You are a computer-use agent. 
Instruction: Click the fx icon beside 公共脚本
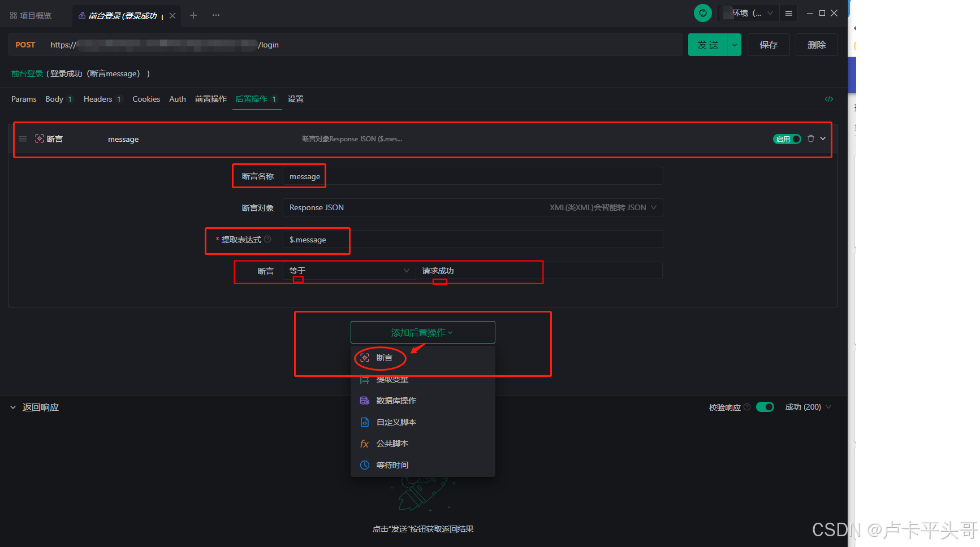(365, 444)
